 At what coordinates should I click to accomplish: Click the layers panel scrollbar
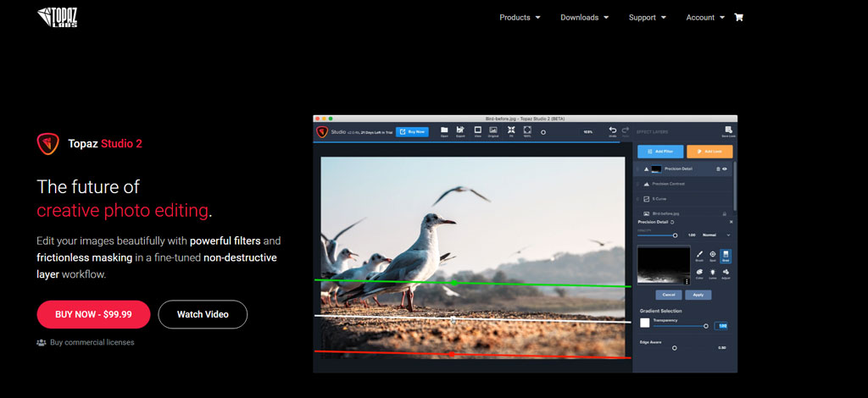(x=735, y=186)
